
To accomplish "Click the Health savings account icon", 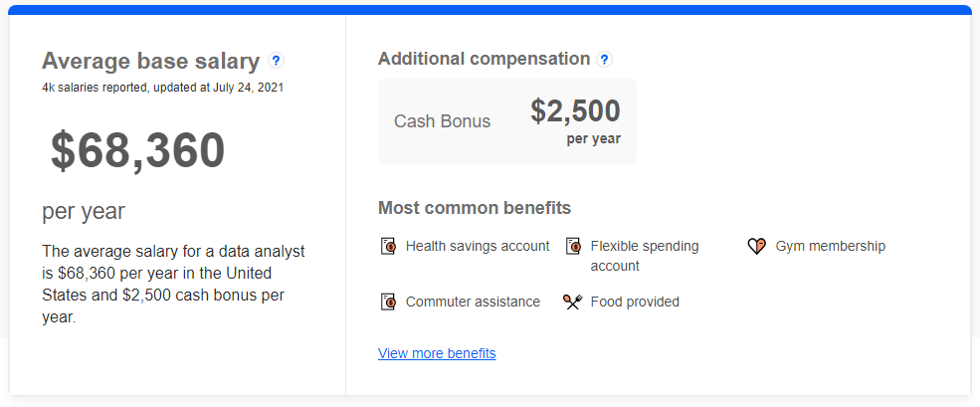I will (x=388, y=246).
